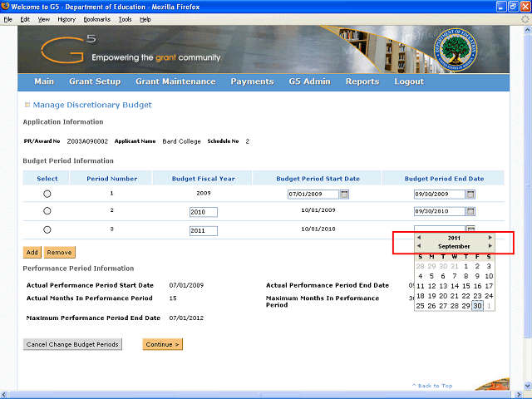Open the Payments navigation menu
Image resolution: width=532 pixels, height=399 pixels.
click(252, 81)
